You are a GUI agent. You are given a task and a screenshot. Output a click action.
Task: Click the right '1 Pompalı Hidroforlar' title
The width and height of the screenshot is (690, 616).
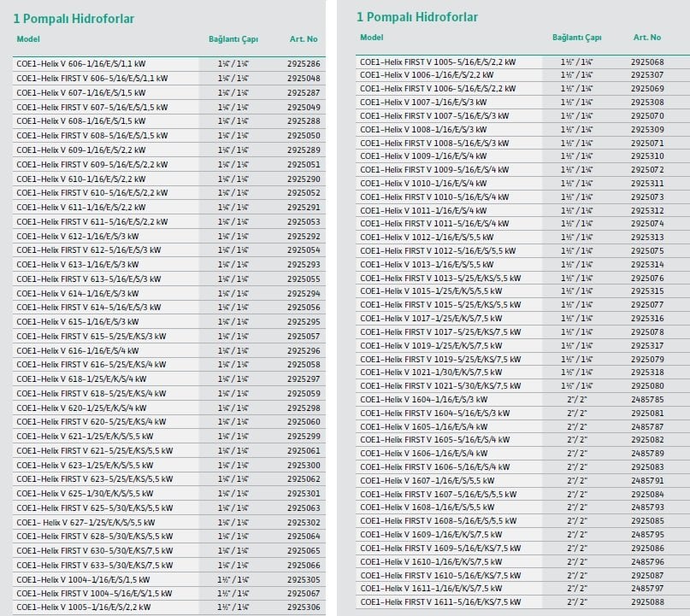coord(417,17)
